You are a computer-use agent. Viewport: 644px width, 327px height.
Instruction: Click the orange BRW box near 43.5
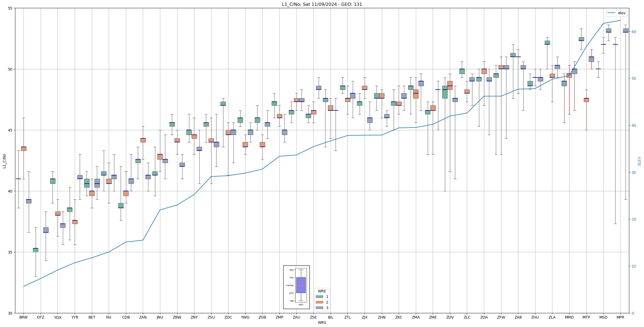(x=24, y=149)
